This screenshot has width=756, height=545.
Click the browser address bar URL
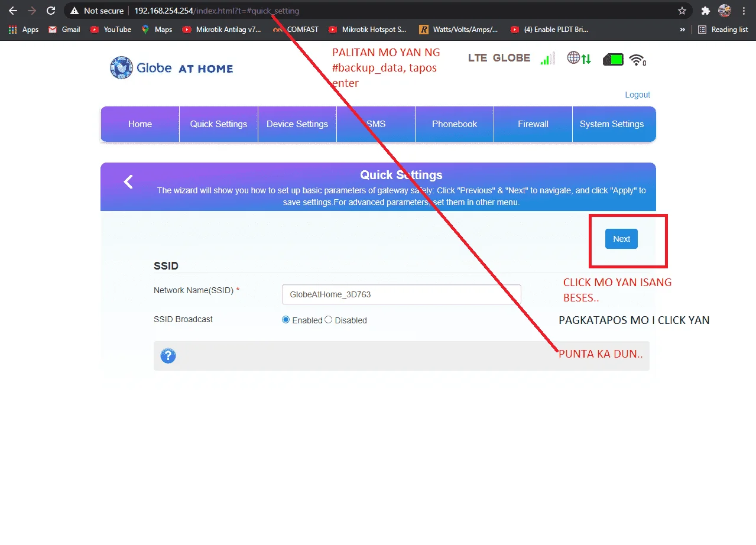217,11
